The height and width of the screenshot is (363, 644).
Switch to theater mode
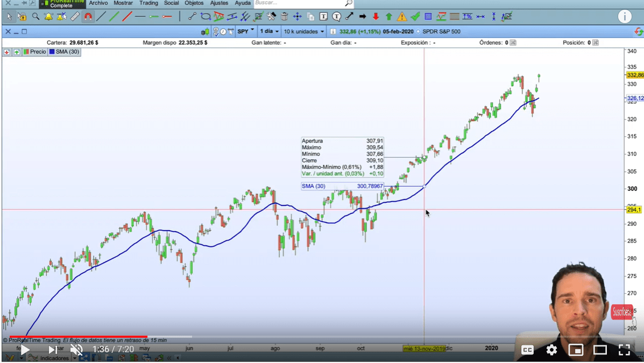[600, 350]
